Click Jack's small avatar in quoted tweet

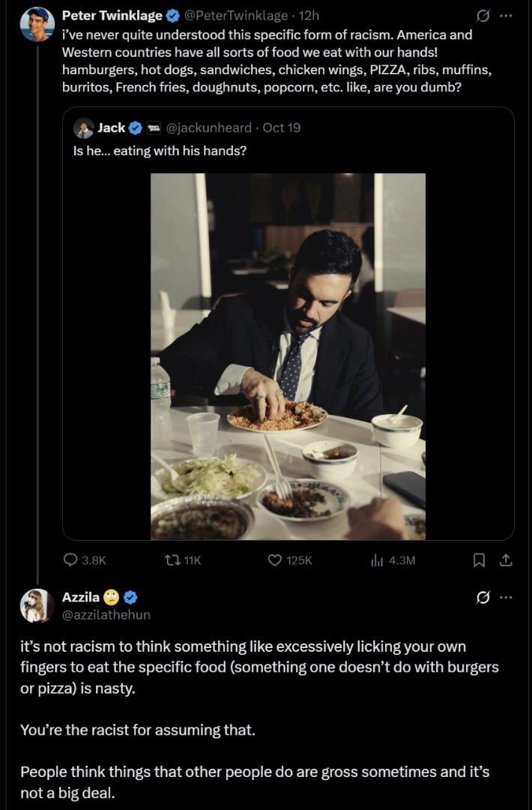(83, 127)
